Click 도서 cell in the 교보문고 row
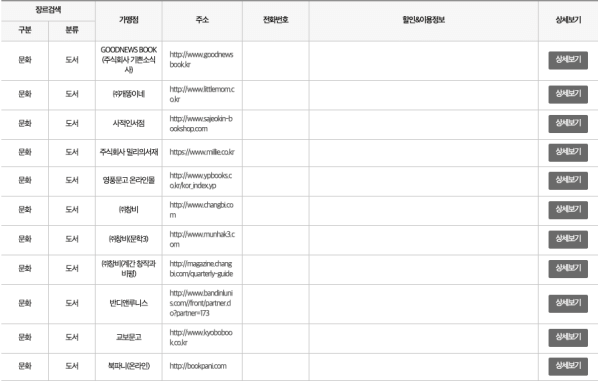This screenshot has width=600, height=381. [72, 337]
